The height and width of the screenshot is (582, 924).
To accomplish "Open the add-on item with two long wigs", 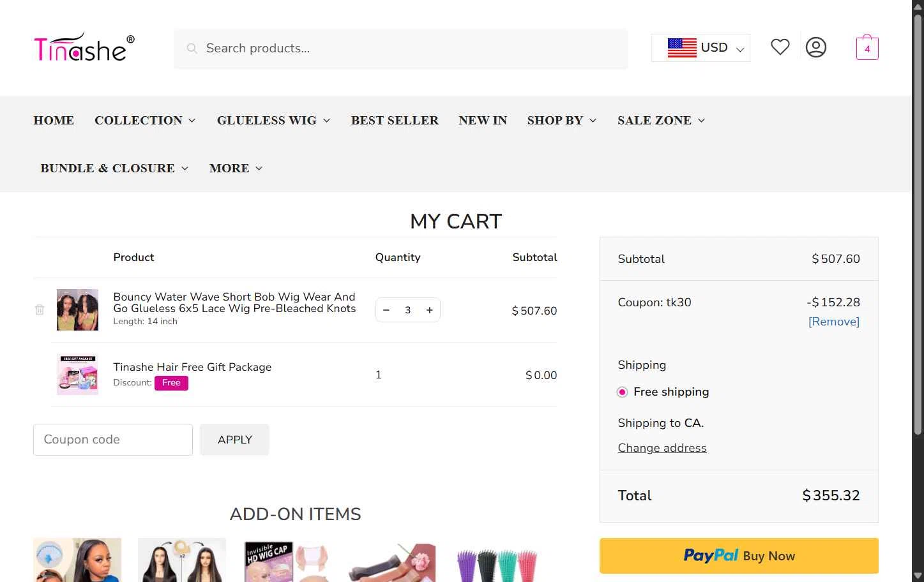I will [x=182, y=560].
